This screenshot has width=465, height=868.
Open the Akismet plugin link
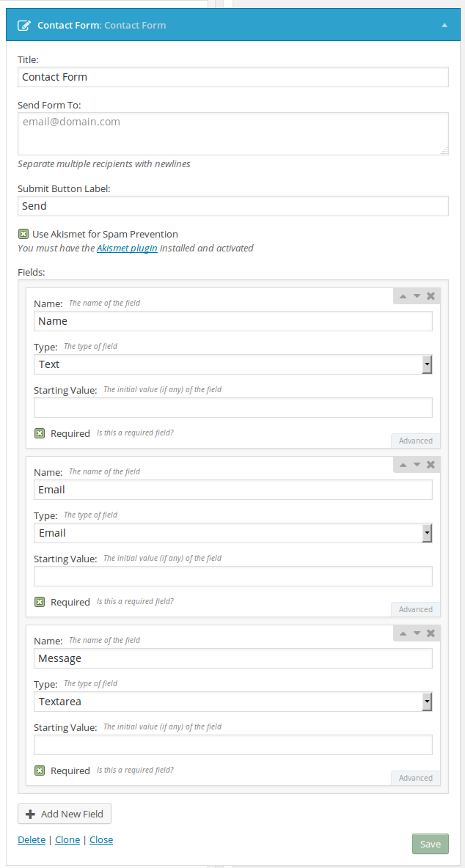tap(128, 248)
